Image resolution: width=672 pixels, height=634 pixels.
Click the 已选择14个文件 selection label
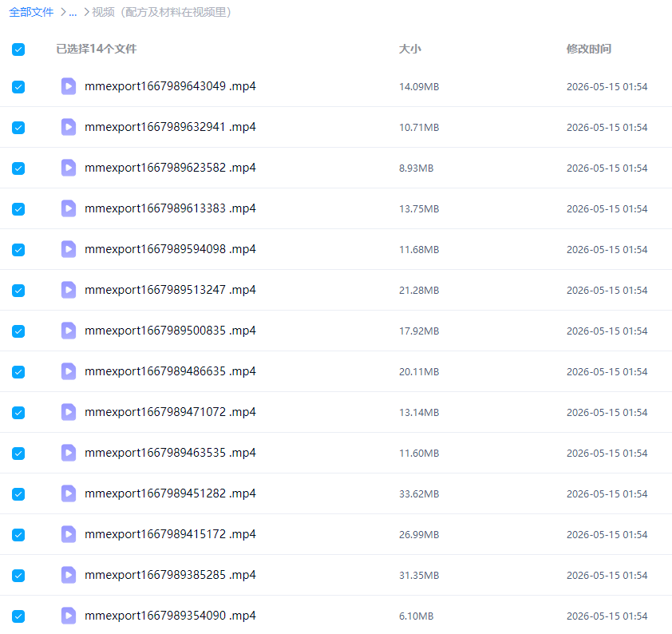(97, 49)
